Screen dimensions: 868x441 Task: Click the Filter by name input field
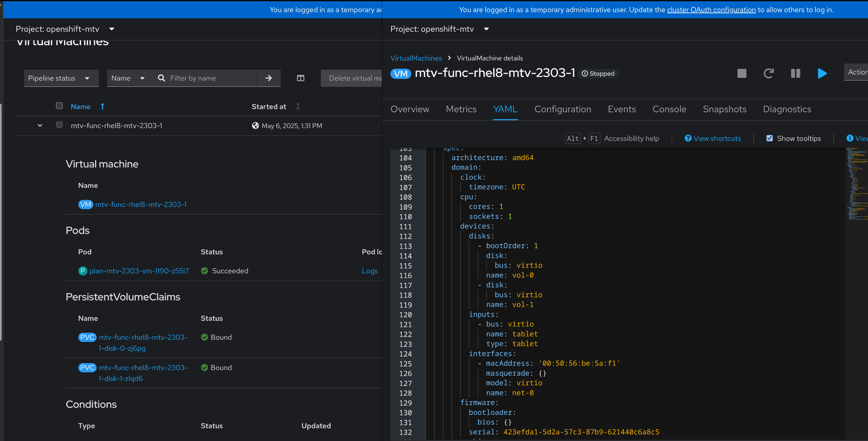[x=211, y=78]
